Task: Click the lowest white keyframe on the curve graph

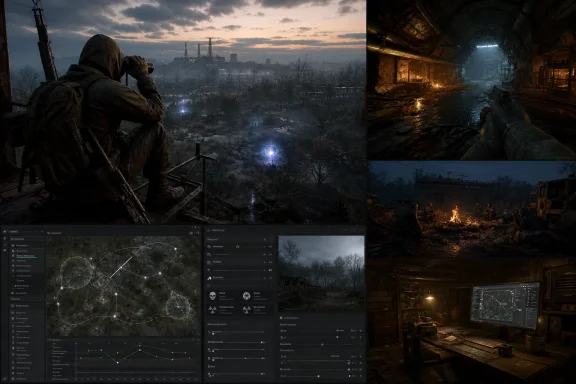Action: [x=118, y=363]
